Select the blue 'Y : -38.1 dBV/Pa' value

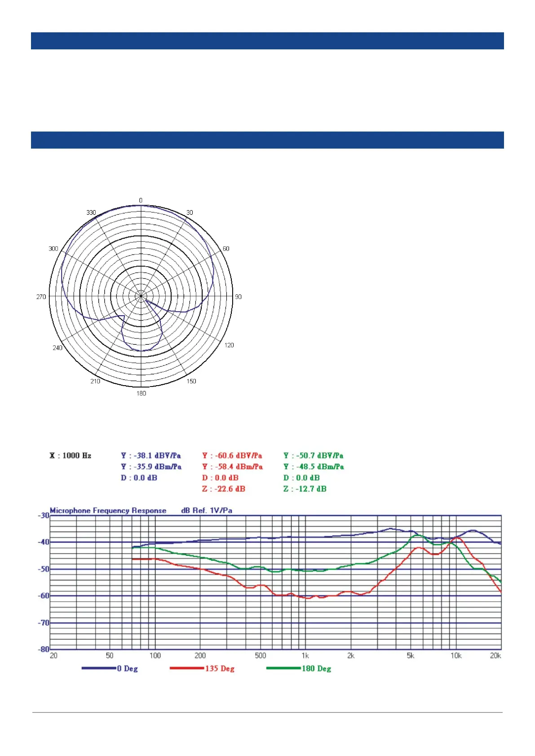click(x=151, y=456)
